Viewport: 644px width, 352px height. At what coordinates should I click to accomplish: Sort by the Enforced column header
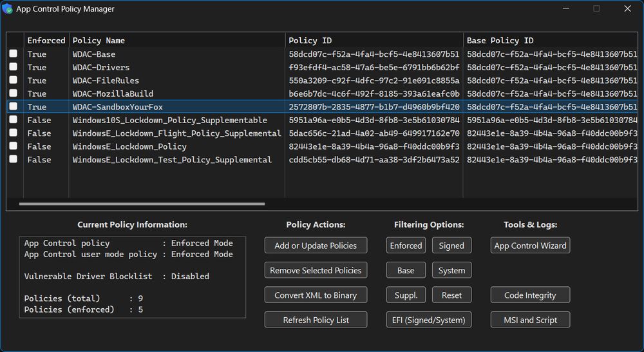46,41
